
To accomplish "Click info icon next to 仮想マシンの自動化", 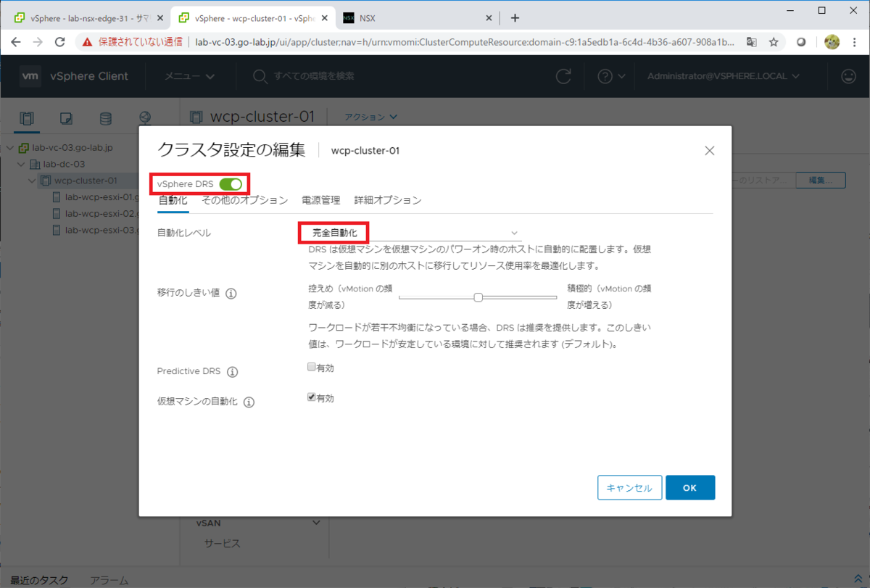I will pyautogui.click(x=249, y=402).
